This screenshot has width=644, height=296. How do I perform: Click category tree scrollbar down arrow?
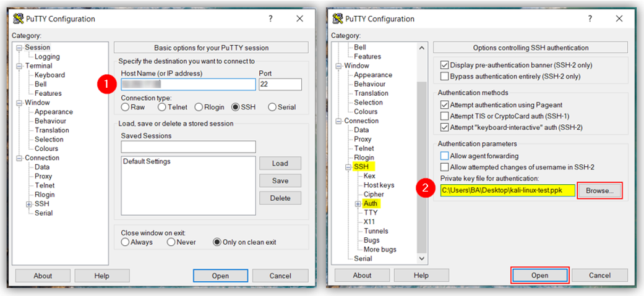(x=422, y=258)
